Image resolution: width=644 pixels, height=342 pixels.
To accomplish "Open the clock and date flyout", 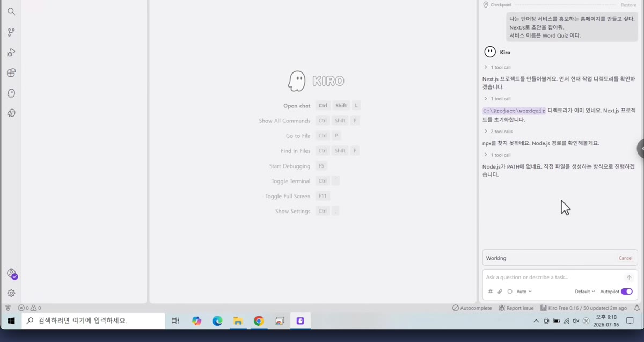I will [x=605, y=321].
